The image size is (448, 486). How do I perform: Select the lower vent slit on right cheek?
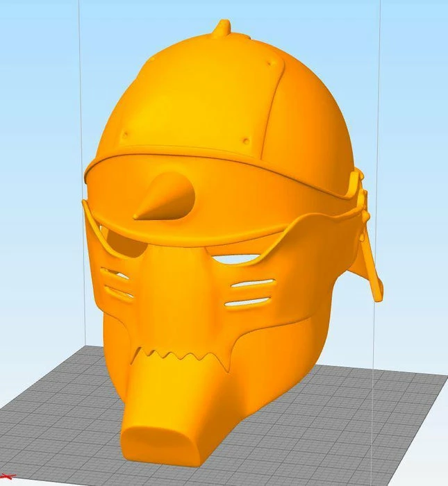[249, 303]
